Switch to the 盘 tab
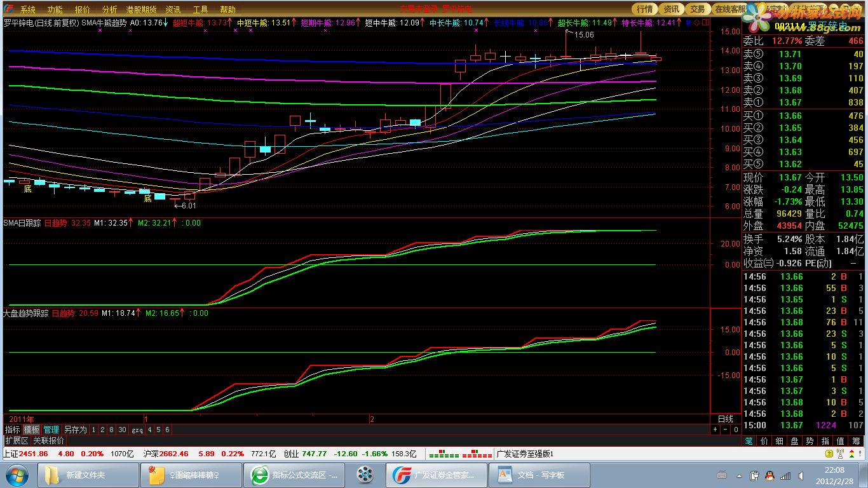Screen dimensions: 868x488 click(x=795, y=440)
